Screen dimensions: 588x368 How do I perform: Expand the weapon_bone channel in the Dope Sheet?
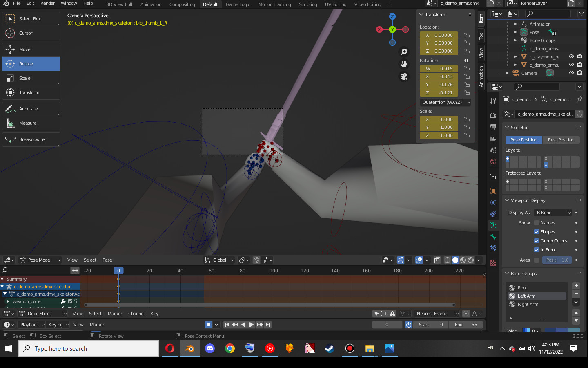click(7, 301)
